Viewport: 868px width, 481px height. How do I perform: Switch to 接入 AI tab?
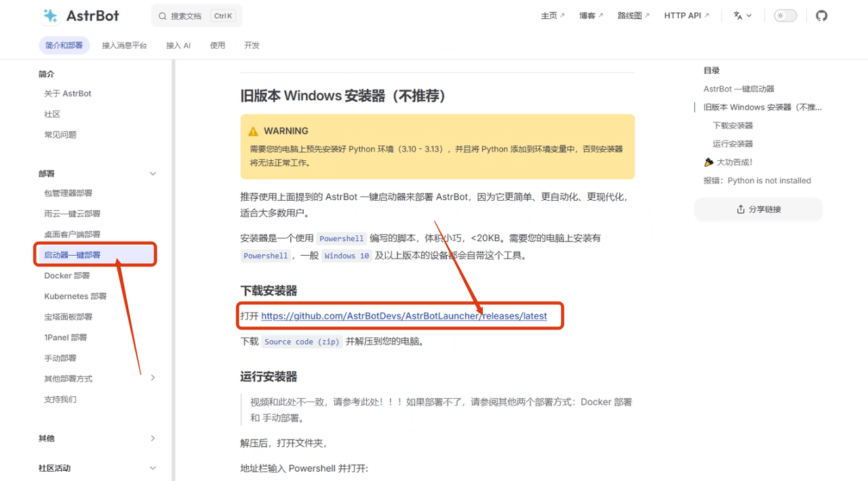tap(178, 45)
